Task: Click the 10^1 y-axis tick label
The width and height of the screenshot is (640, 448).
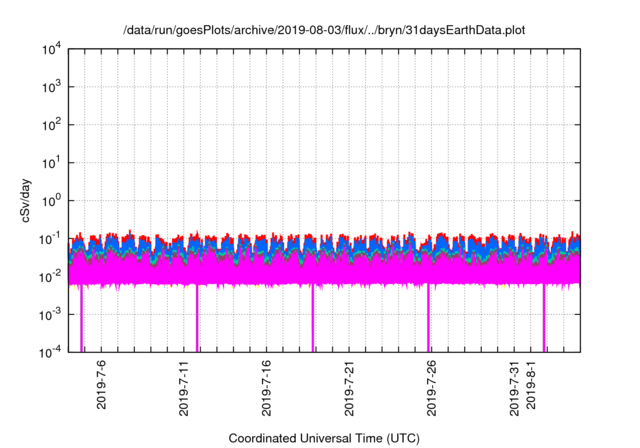Action: pos(51,163)
